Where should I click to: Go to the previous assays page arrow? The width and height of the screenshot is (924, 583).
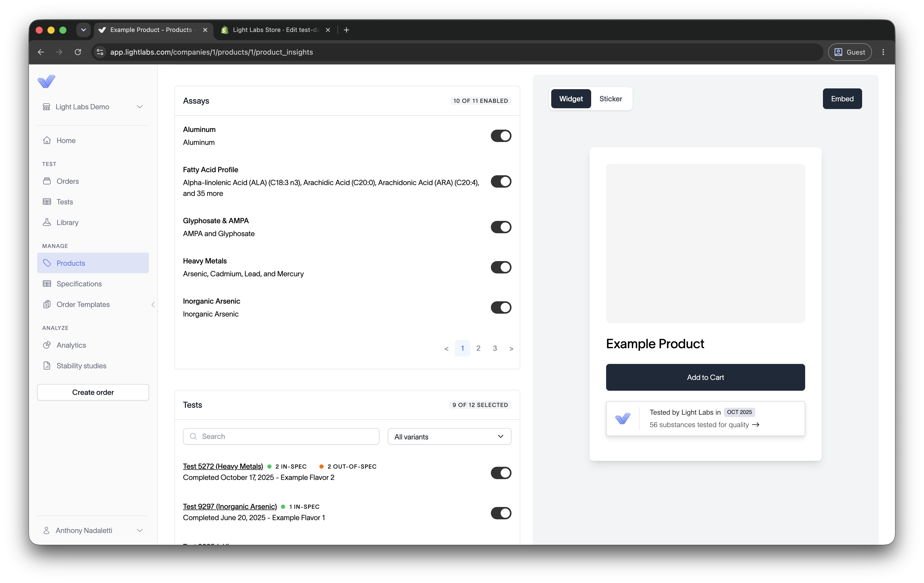pyautogui.click(x=446, y=349)
